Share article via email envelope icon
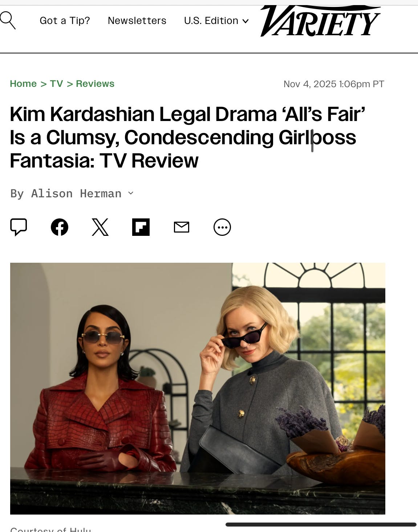Image resolution: width=418 pixels, height=532 pixels. pos(182,227)
